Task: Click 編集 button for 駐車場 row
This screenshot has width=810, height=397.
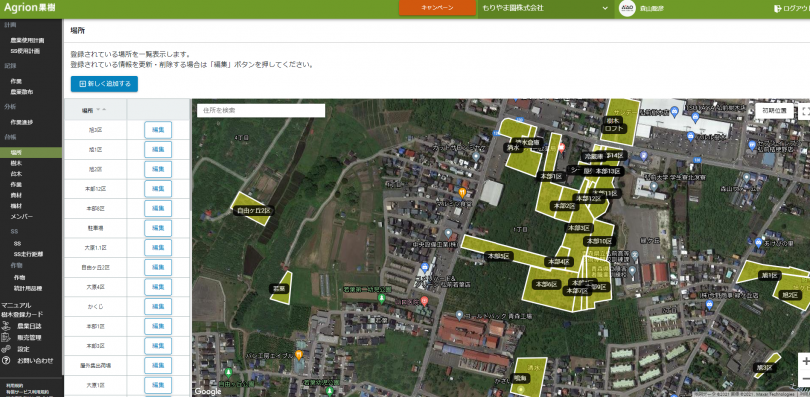Action: [x=158, y=228]
